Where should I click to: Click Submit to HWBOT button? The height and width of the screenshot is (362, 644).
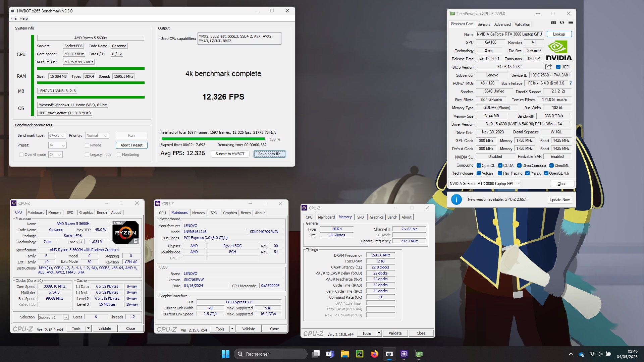point(230,154)
